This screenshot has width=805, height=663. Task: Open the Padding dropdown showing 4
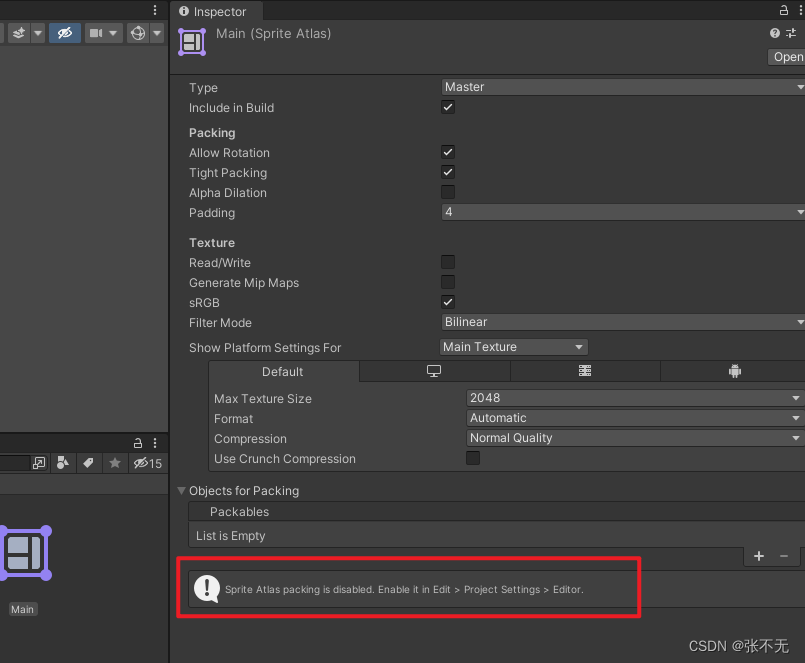tap(623, 212)
